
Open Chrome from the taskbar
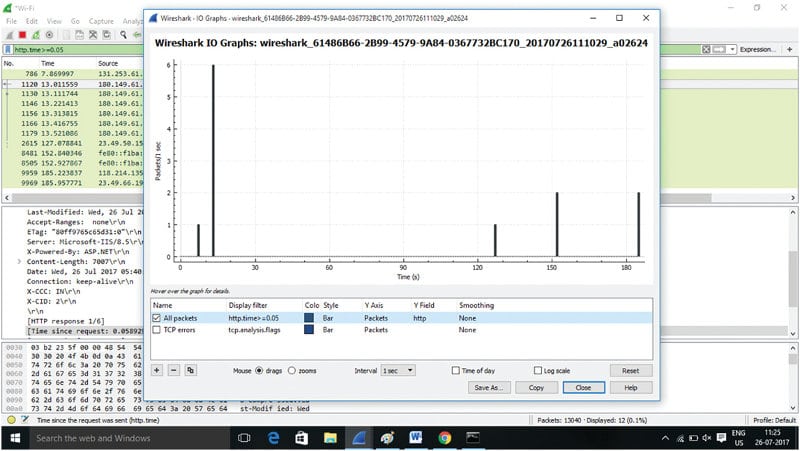click(x=444, y=438)
